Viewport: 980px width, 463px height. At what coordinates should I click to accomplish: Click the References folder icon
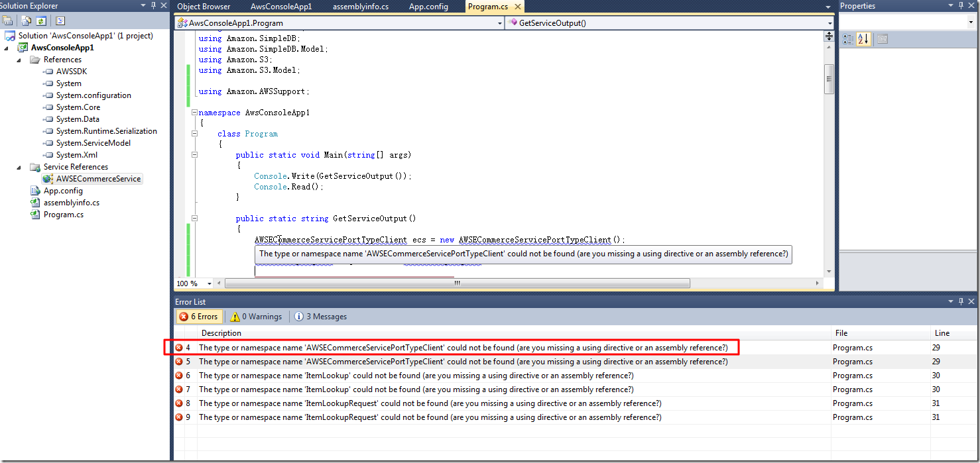point(36,60)
